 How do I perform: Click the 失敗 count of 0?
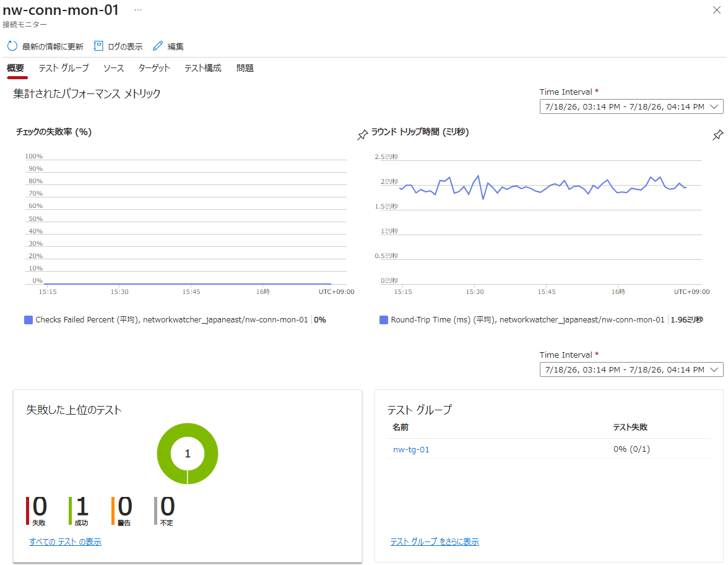point(40,506)
